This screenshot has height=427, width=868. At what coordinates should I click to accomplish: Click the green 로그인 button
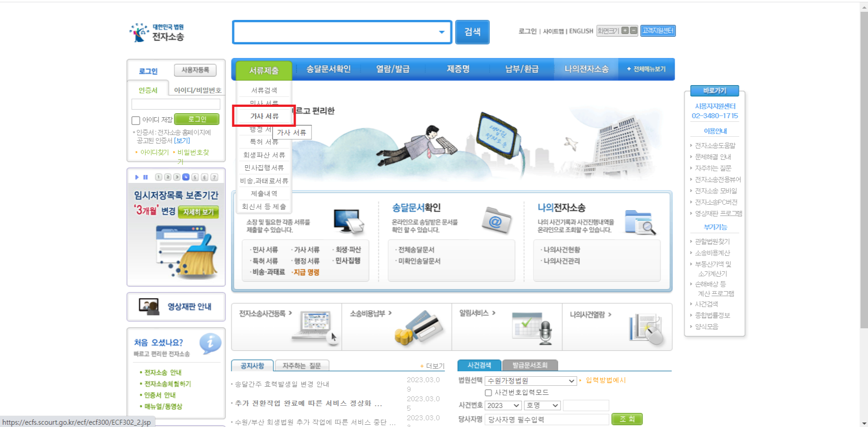point(197,119)
